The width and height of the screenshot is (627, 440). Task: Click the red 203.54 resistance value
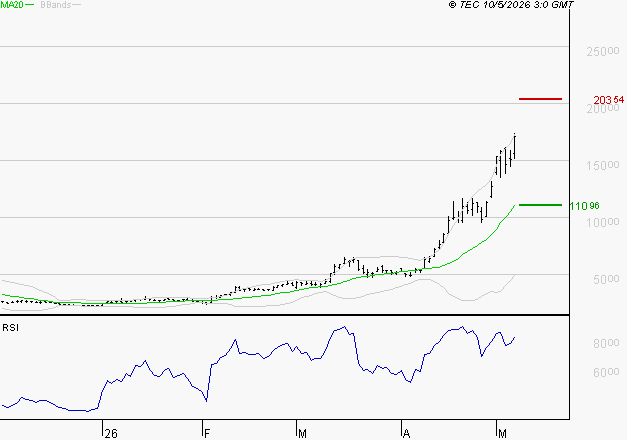point(609,100)
